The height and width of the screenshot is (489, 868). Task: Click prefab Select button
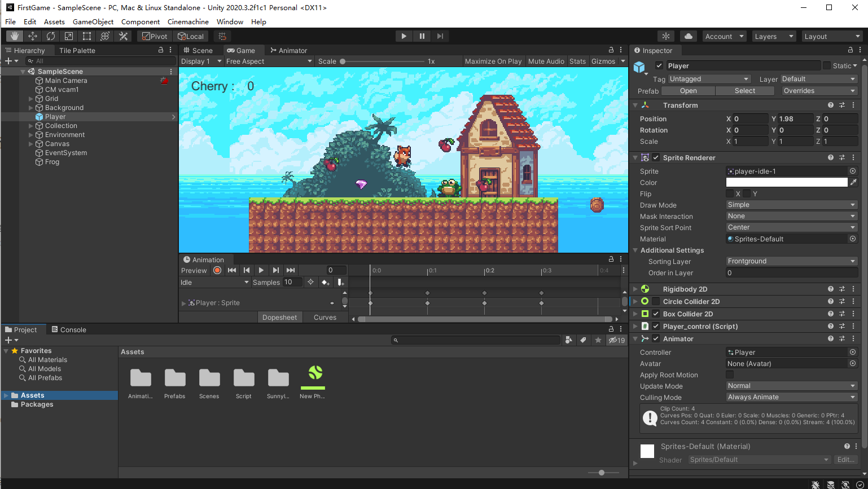[x=745, y=91]
